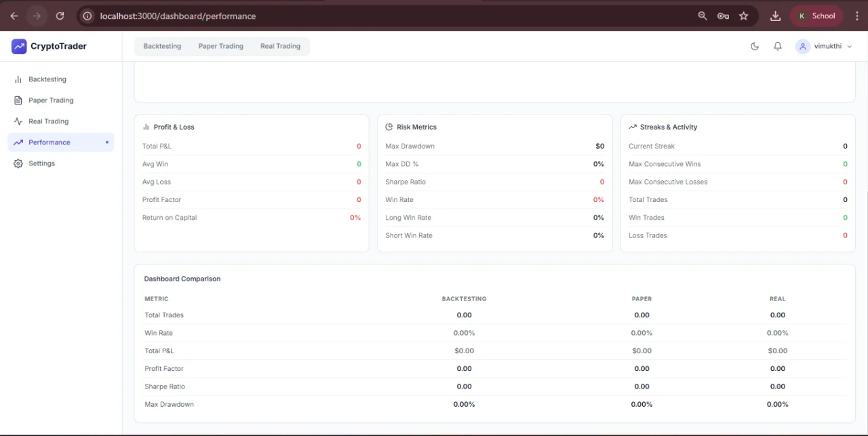The width and height of the screenshot is (868, 436).
Task: Switch to the Backtesting top tab
Action: click(x=162, y=46)
